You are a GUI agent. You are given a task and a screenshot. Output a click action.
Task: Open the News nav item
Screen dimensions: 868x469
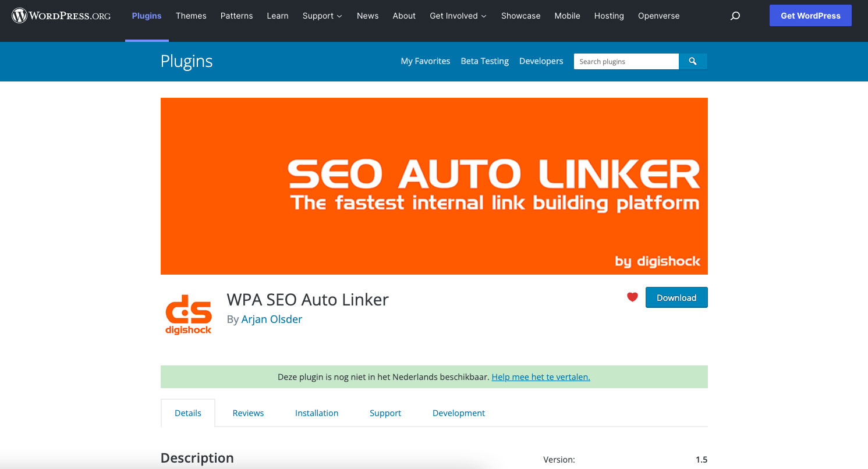(368, 16)
